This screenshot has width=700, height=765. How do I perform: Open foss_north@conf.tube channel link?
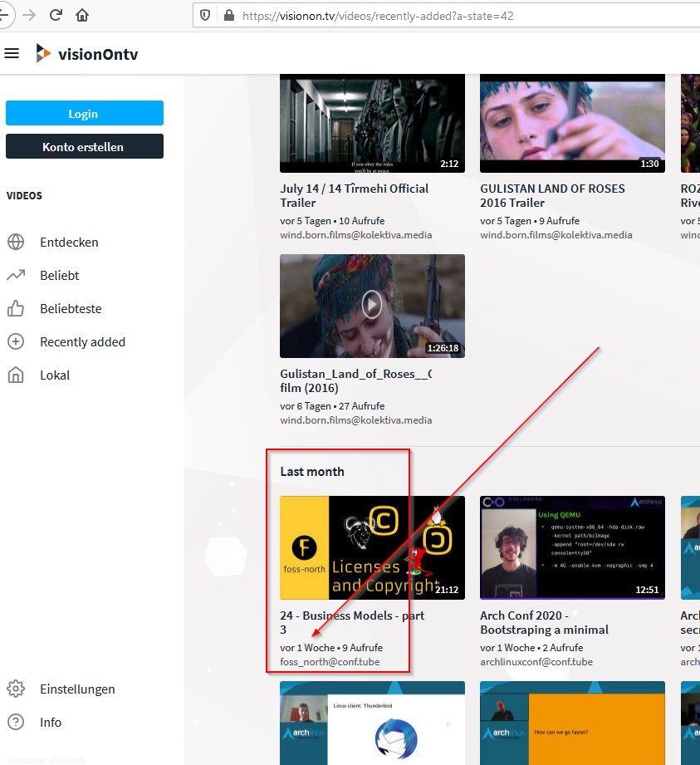(x=330, y=662)
